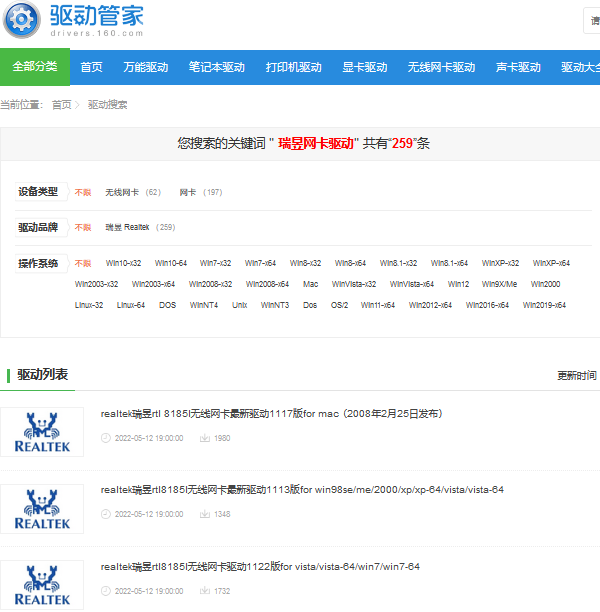Screen dimensions: 600x612
Task: Click download count icon beside 1348
Action: (x=205, y=514)
